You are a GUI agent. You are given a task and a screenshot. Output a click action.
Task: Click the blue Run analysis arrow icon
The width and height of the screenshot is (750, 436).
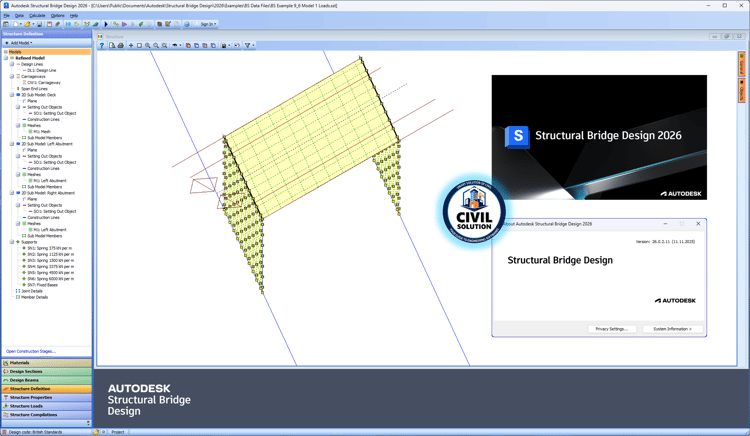[106, 24]
